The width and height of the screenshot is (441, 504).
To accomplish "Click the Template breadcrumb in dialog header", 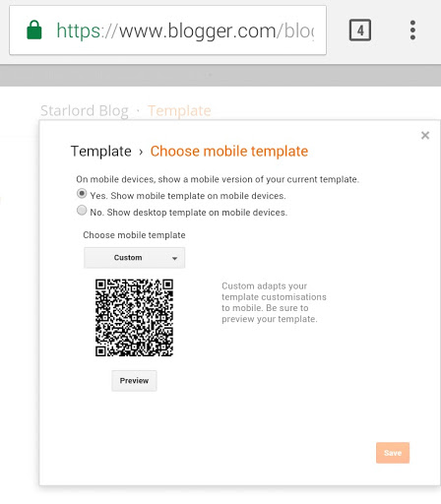I will point(101,152).
